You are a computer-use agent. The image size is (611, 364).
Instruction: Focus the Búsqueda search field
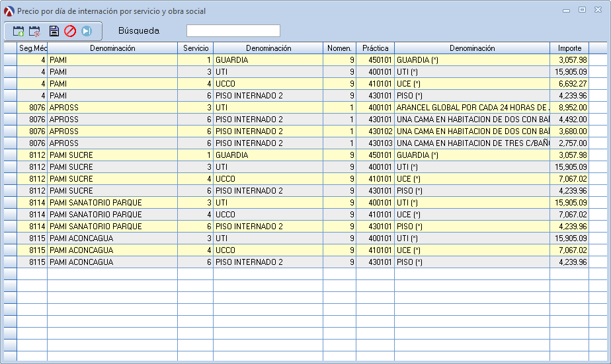coord(233,31)
